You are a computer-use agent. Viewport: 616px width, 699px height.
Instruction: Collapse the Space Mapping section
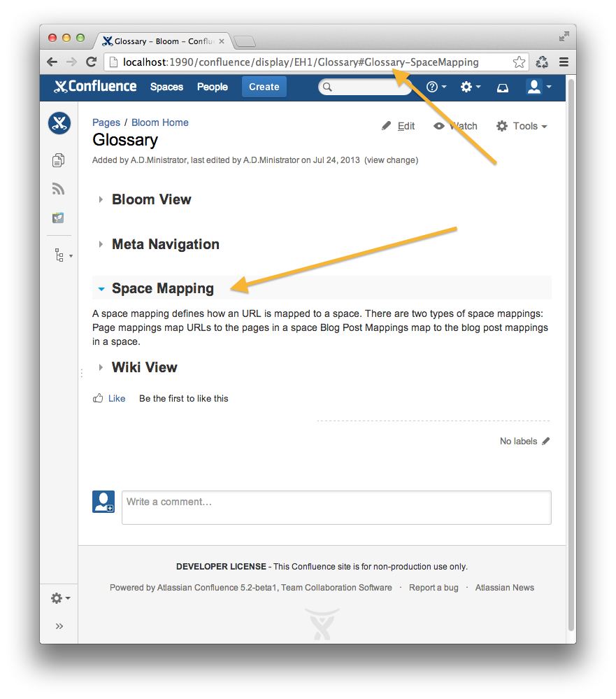[x=101, y=289]
